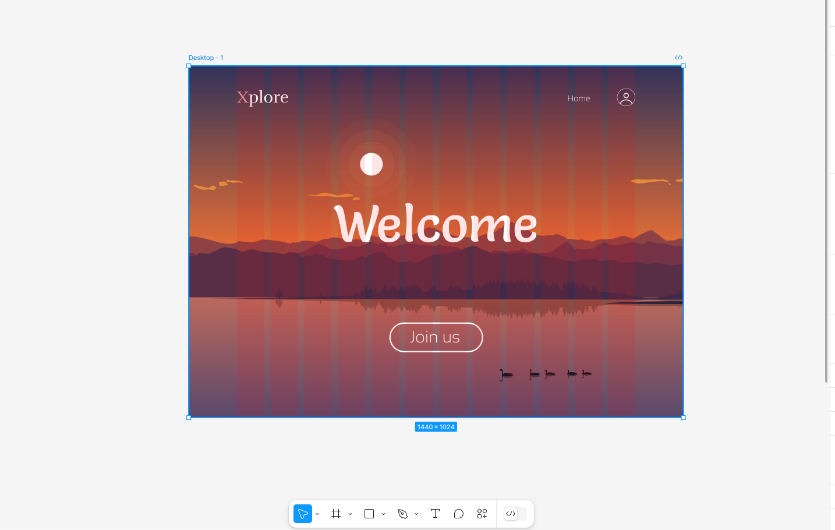835x530 pixels.
Task: Select the Welcome heading text
Action: coord(436,224)
